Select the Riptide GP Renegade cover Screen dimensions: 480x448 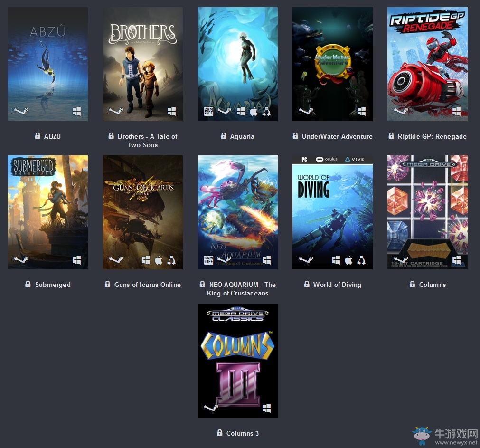coord(427,64)
